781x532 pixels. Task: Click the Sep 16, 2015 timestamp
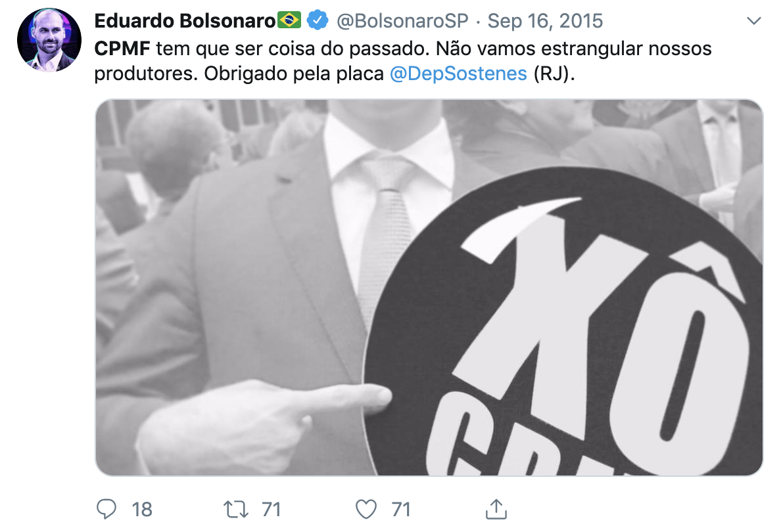545,21
